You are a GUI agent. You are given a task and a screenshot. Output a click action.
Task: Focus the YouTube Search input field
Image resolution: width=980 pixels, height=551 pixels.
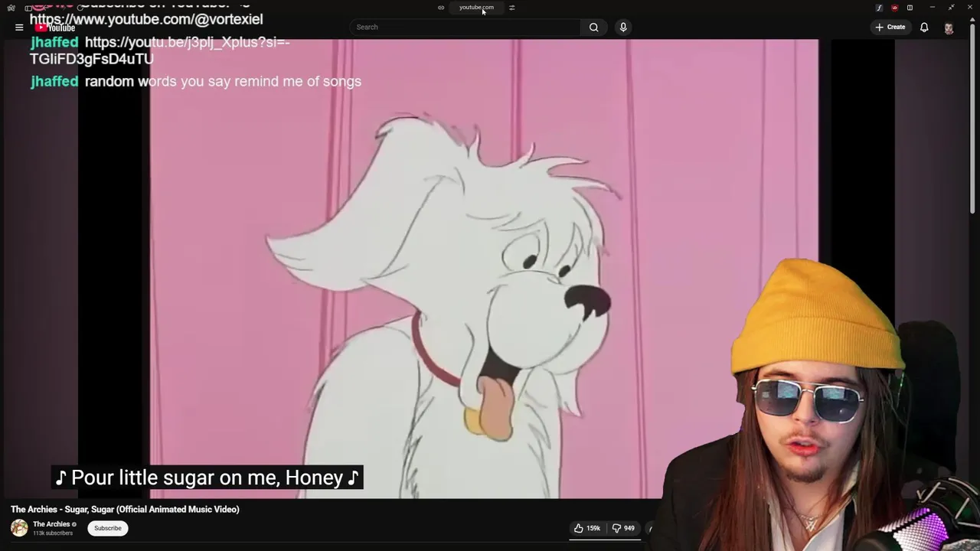pos(464,28)
